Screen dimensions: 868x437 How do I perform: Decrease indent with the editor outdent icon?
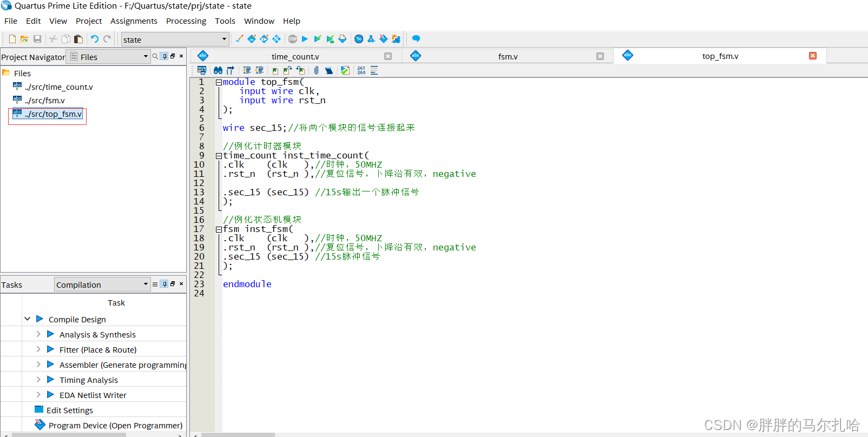(259, 70)
